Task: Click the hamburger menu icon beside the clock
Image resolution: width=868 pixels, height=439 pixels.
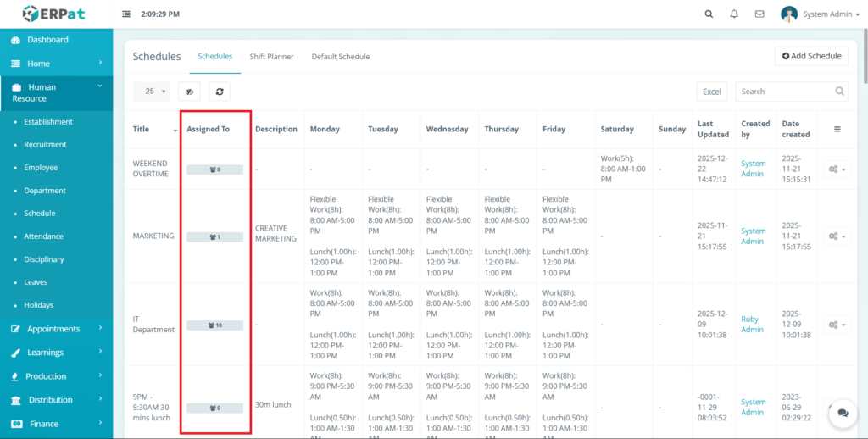Action: [126, 14]
